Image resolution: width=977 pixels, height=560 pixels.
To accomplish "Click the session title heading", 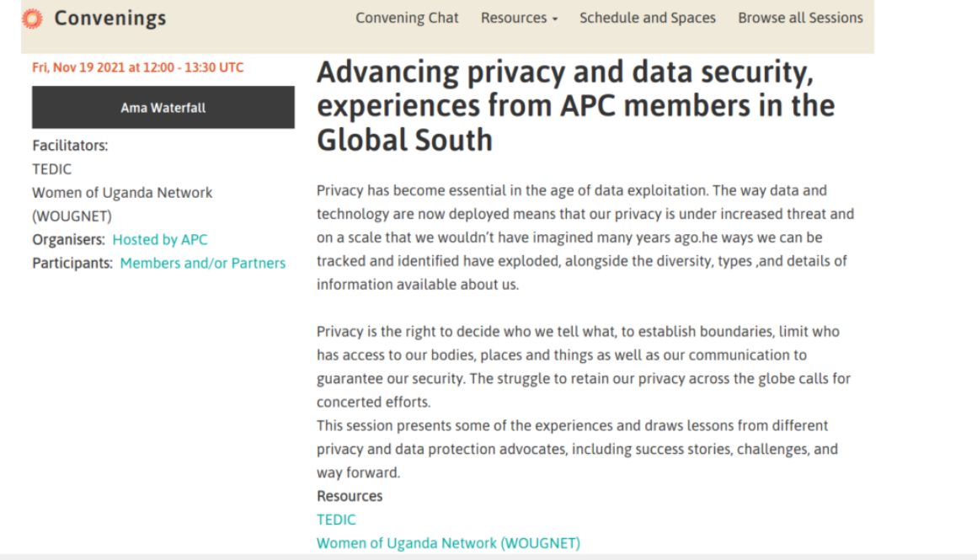I will [x=575, y=106].
